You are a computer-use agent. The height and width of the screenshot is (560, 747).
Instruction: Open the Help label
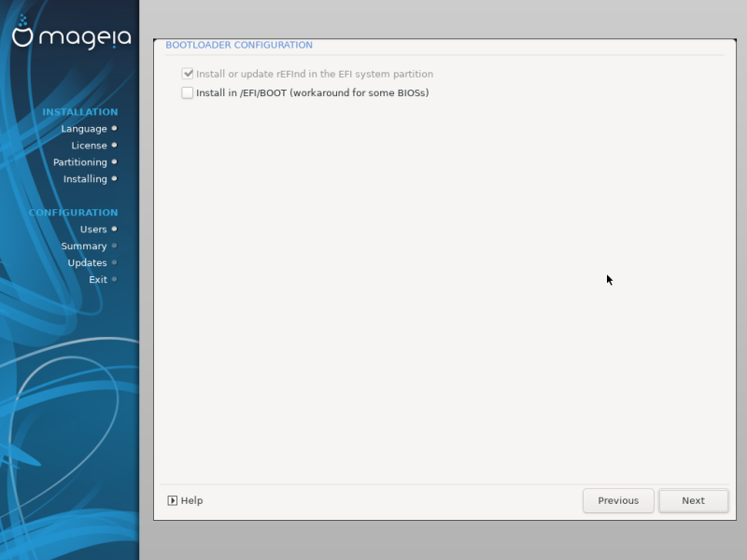pos(192,500)
